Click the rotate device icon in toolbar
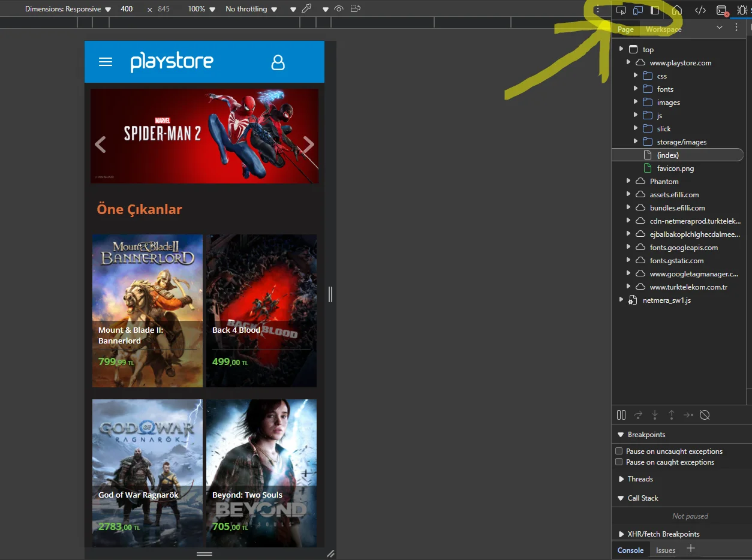752x560 pixels. click(x=356, y=9)
